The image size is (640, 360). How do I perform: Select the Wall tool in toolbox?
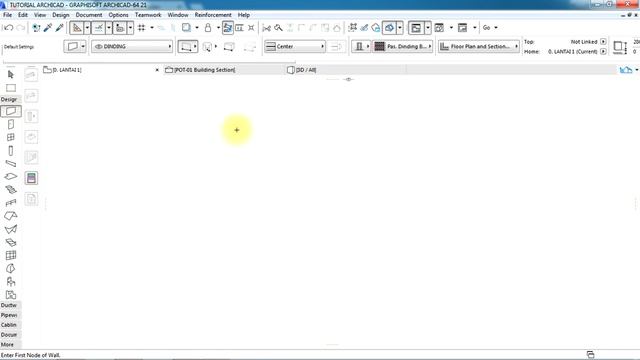[11, 111]
